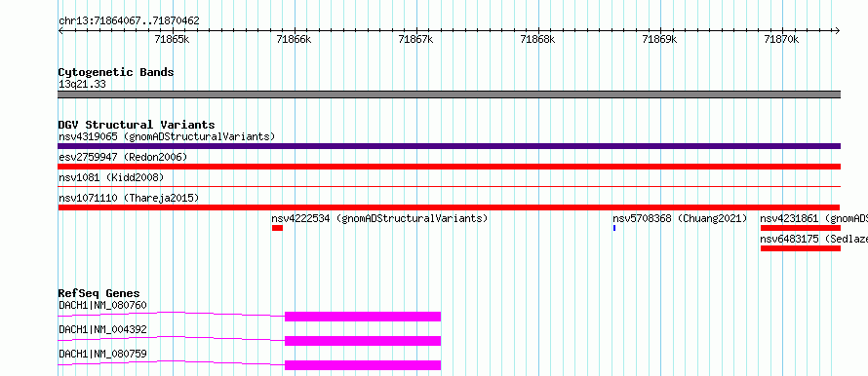Click the 71867k ruler tick label

415,40
